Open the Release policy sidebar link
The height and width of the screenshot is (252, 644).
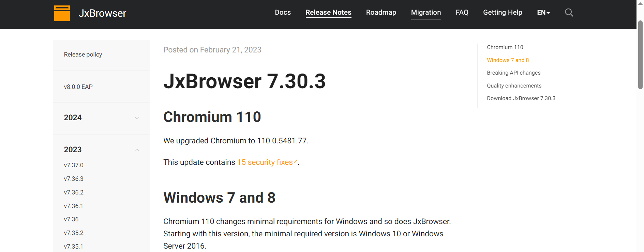(83, 54)
